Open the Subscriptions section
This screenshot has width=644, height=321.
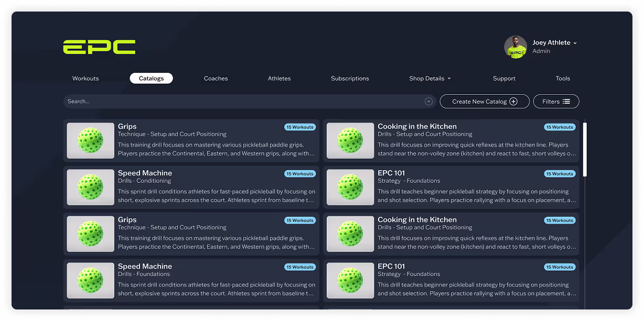click(x=350, y=78)
